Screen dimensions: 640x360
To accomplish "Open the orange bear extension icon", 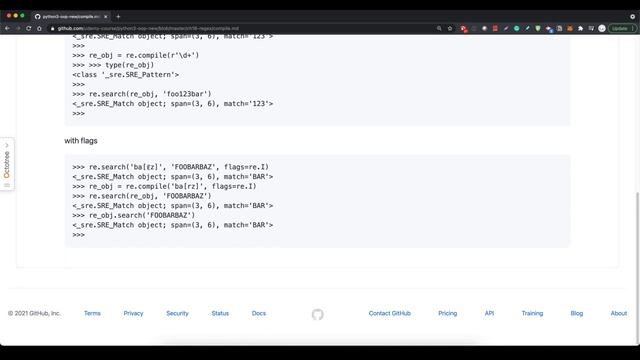I will point(570,29).
